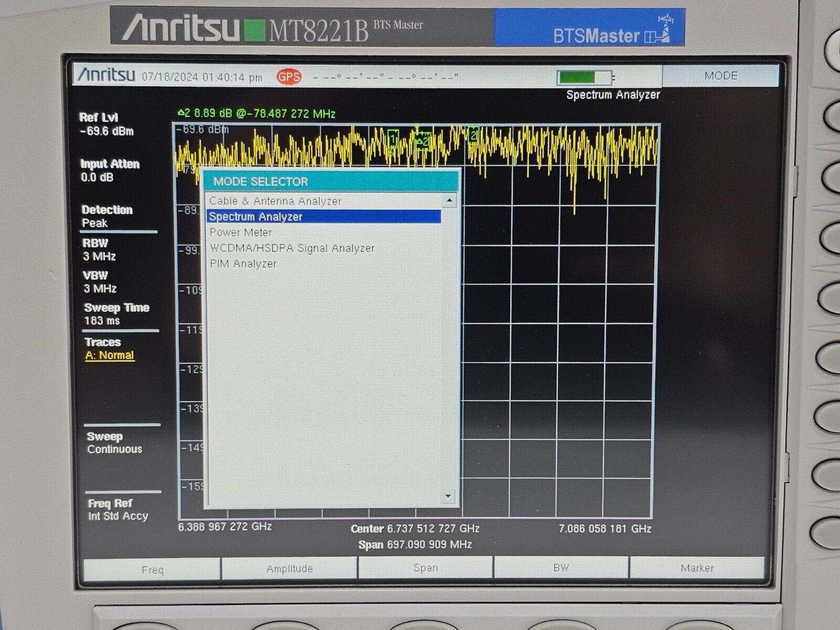Click the Sweep Time 183 ms setting

pyautogui.click(x=117, y=314)
